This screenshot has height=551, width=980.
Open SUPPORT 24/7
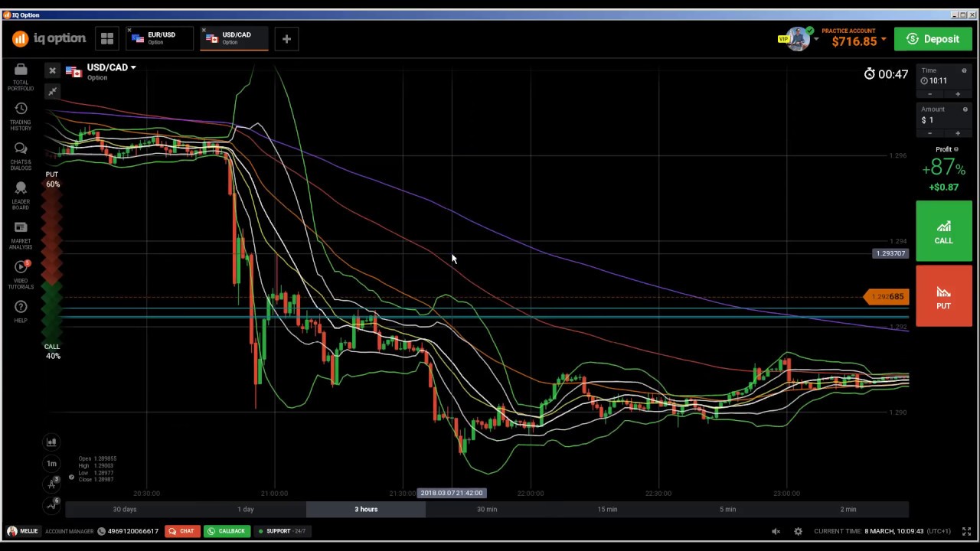(282, 531)
